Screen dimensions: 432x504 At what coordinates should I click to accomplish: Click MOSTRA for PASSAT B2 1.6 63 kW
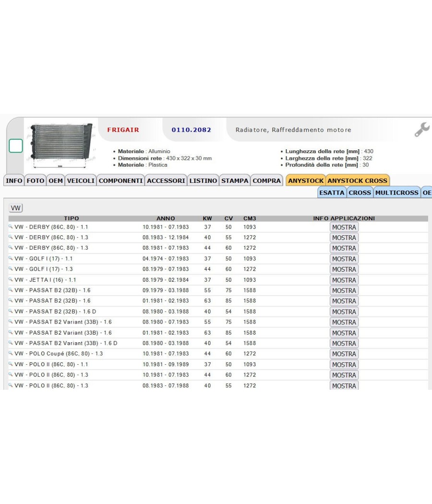pos(344,301)
